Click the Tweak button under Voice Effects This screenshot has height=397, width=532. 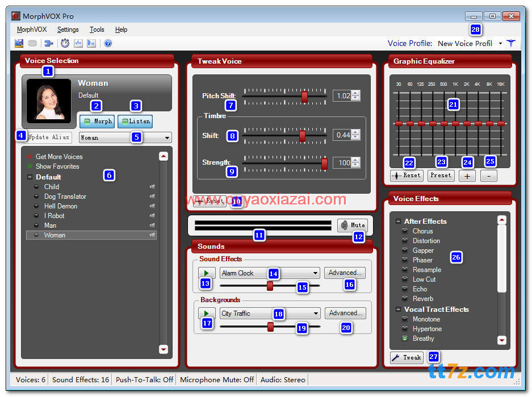click(407, 357)
